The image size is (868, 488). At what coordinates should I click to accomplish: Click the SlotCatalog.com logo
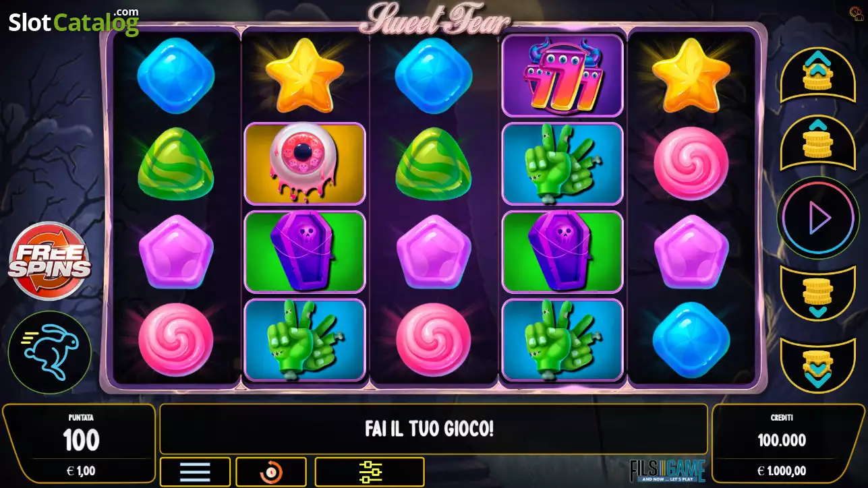(x=74, y=22)
